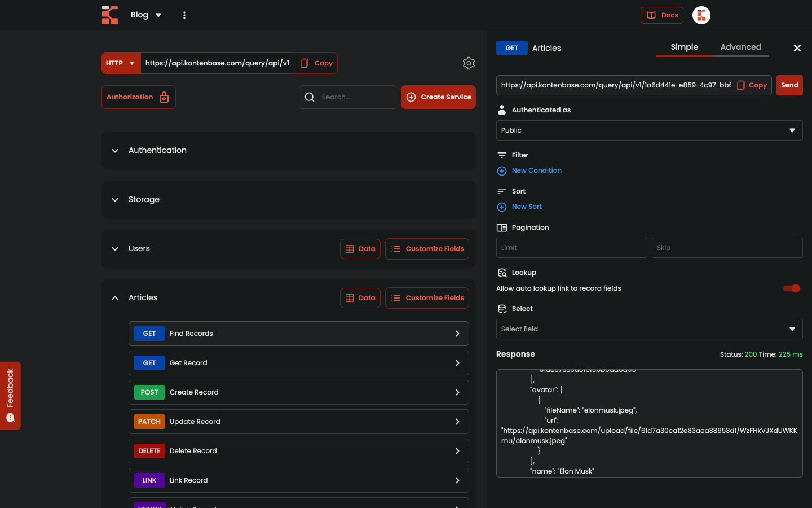Disable the auto lookup toggle
Viewport: 812px width, 508px height.
point(792,288)
